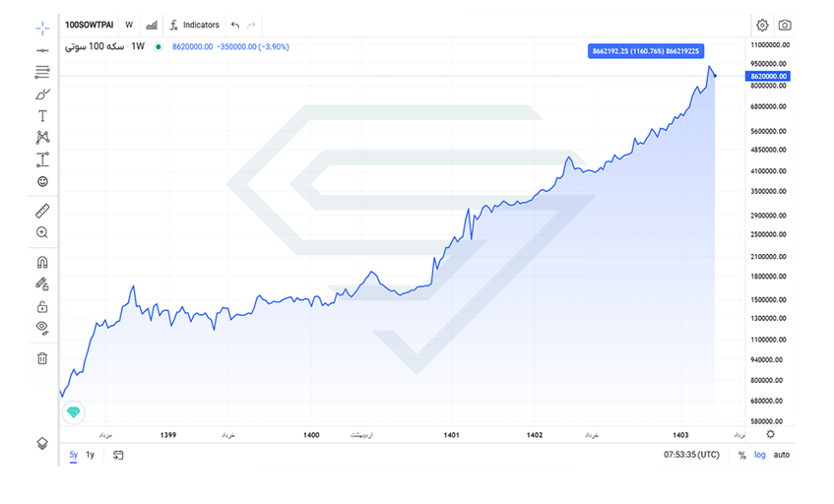Select the crosshair cursor tool
Viewport: 834px width, 504px height.
pyautogui.click(x=42, y=27)
